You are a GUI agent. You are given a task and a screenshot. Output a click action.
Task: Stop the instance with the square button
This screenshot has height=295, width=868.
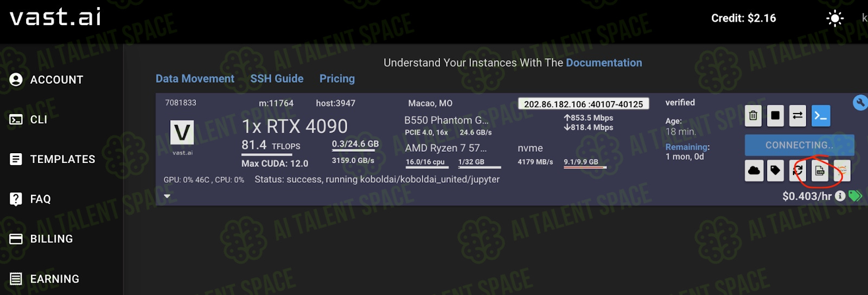tap(775, 115)
